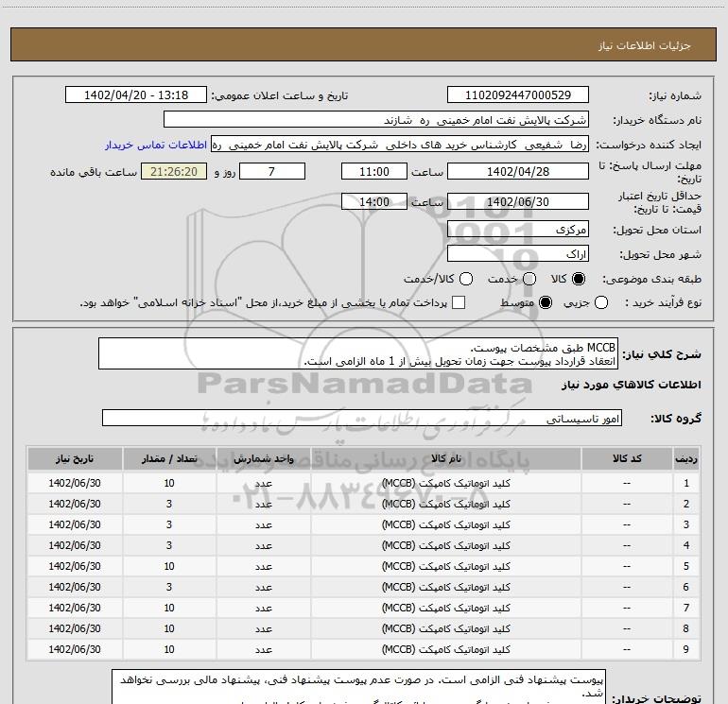728x704 pixels.
Task: Click the request creator field رضا شفیعی
Action: [400, 145]
